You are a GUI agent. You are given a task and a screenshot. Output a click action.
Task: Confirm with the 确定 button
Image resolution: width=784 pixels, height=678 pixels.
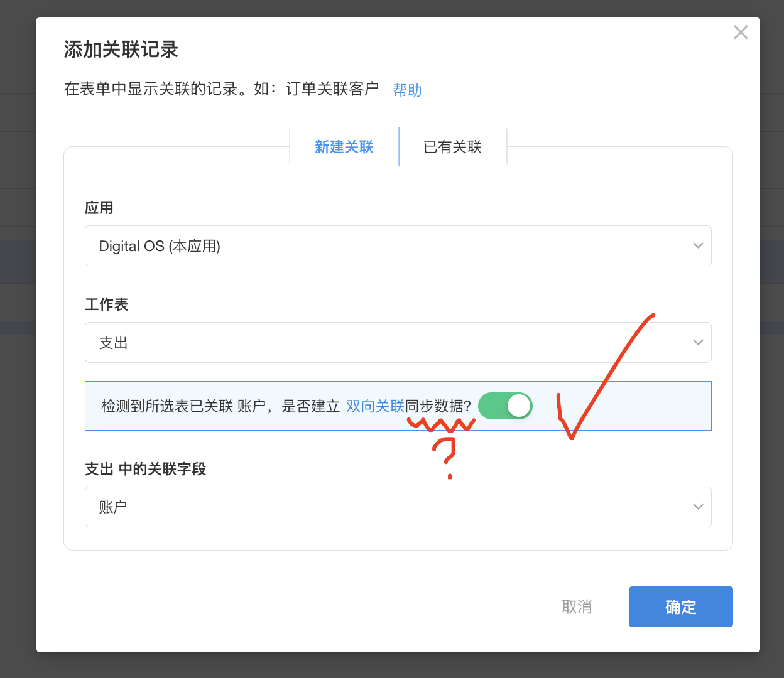(680, 606)
